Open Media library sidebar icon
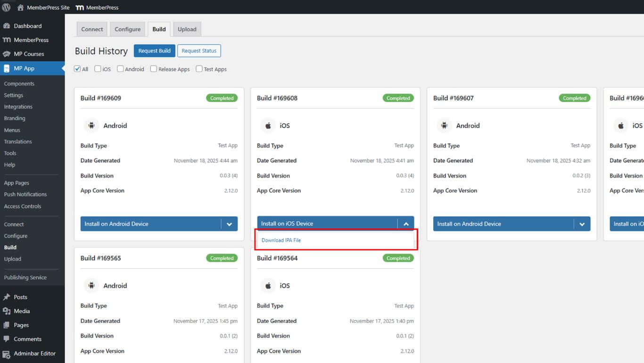 pos(7,311)
